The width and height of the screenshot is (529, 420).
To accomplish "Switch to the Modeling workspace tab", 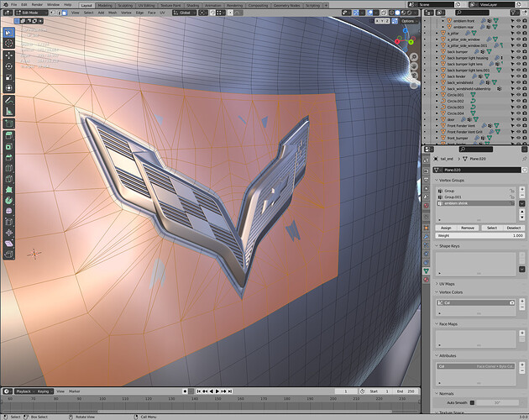I will (x=105, y=5).
